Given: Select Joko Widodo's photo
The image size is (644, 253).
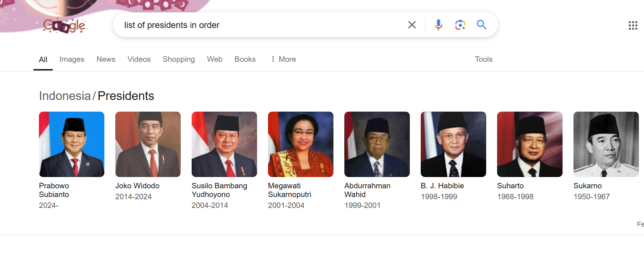Looking at the screenshot, I should point(148,144).
